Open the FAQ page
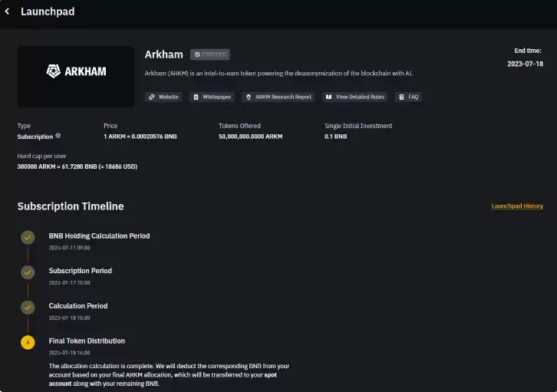This screenshot has width=557, height=392. (x=408, y=97)
